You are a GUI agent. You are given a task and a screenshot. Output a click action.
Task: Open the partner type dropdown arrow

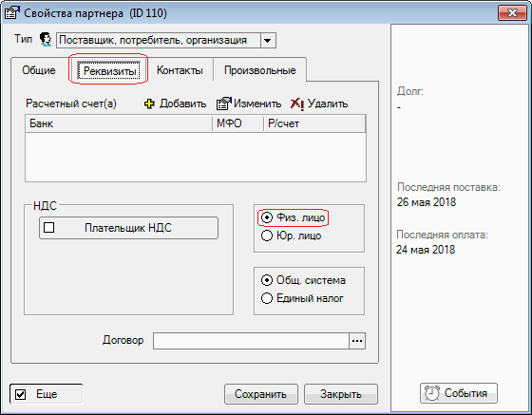(x=268, y=40)
